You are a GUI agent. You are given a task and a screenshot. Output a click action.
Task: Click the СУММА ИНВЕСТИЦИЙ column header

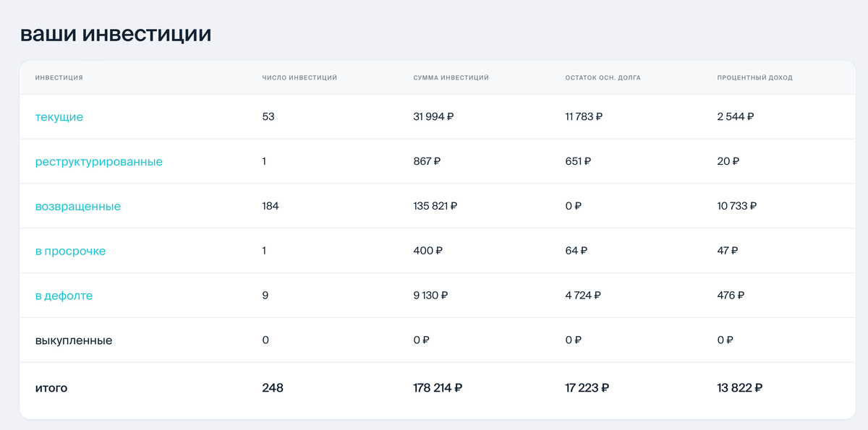(x=451, y=77)
